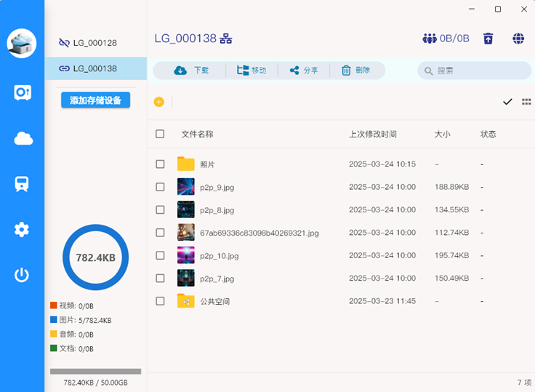Open the settings gear sidebar icon
Screen dimensions: 535x392
22,230
